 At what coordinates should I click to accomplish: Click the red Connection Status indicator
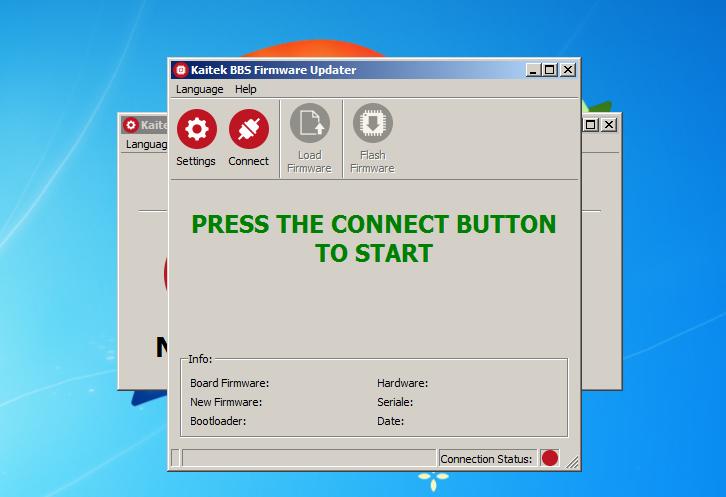[x=550, y=458]
